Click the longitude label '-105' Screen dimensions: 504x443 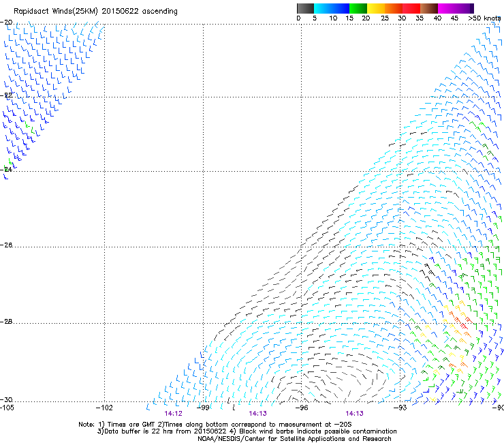coord(7,408)
